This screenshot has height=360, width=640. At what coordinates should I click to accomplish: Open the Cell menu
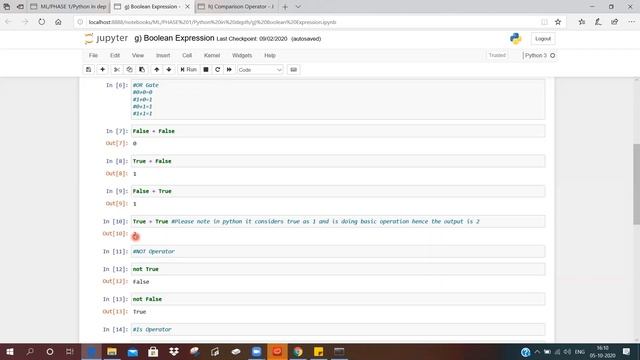pyautogui.click(x=187, y=56)
